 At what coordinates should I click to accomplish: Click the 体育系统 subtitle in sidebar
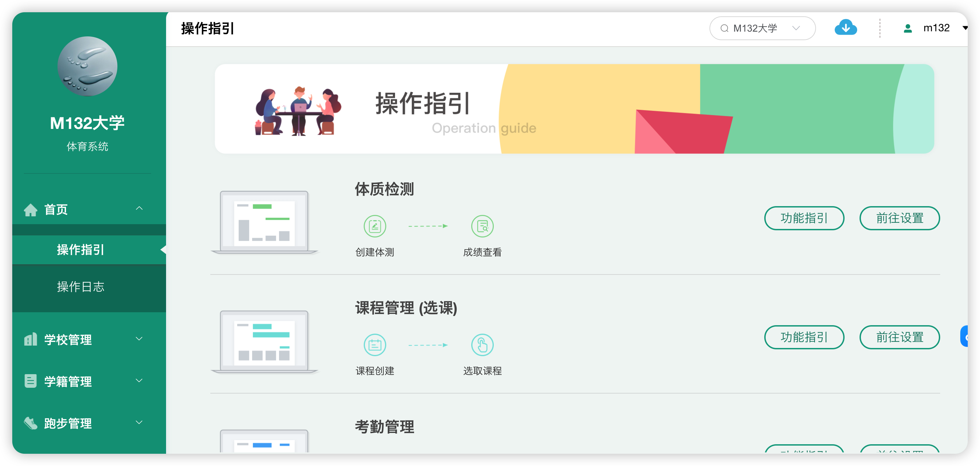pos(87,146)
